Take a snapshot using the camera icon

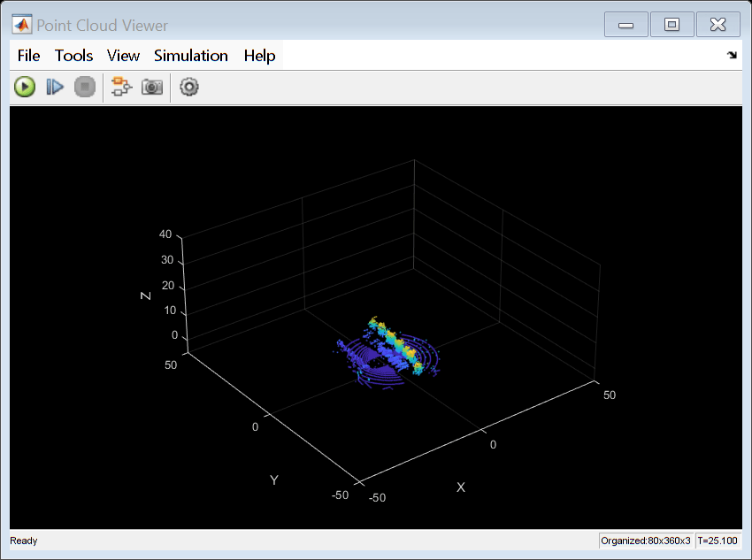(x=151, y=86)
